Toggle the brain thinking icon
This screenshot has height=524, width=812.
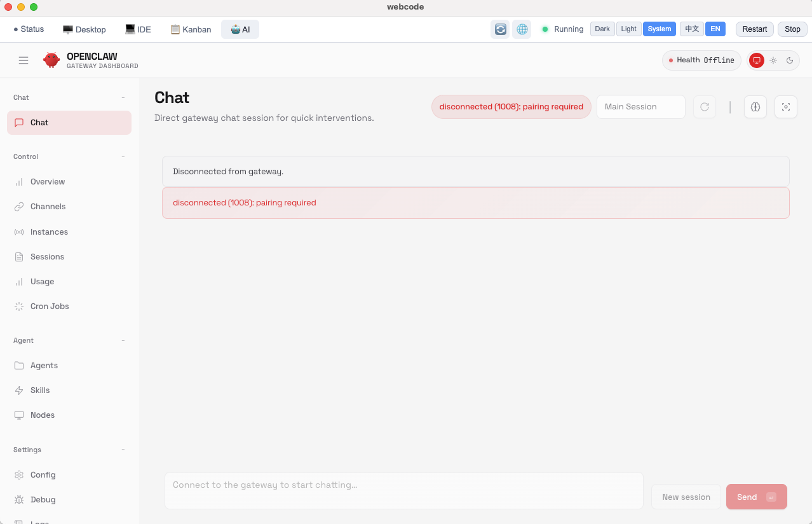755,107
